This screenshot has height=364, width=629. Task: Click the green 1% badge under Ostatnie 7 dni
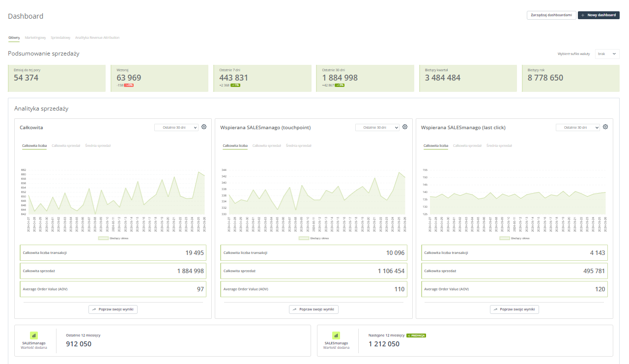pos(235,85)
